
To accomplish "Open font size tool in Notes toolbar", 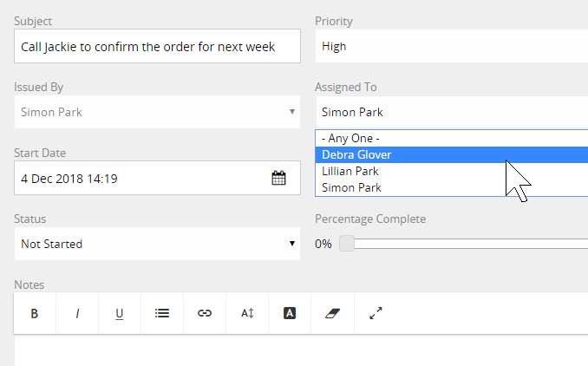I will point(247,313).
